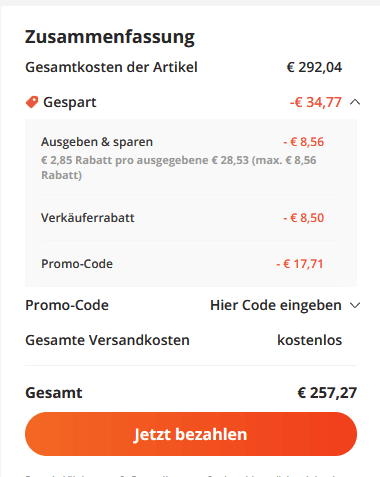This screenshot has height=477, width=380.
Task: Click the Rabatt pro ausgegebene description text
Action: click(x=179, y=167)
